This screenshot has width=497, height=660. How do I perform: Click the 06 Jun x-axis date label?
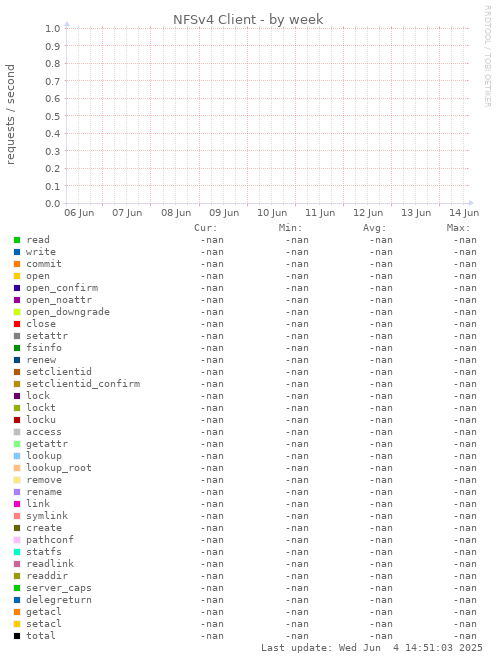[79, 213]
